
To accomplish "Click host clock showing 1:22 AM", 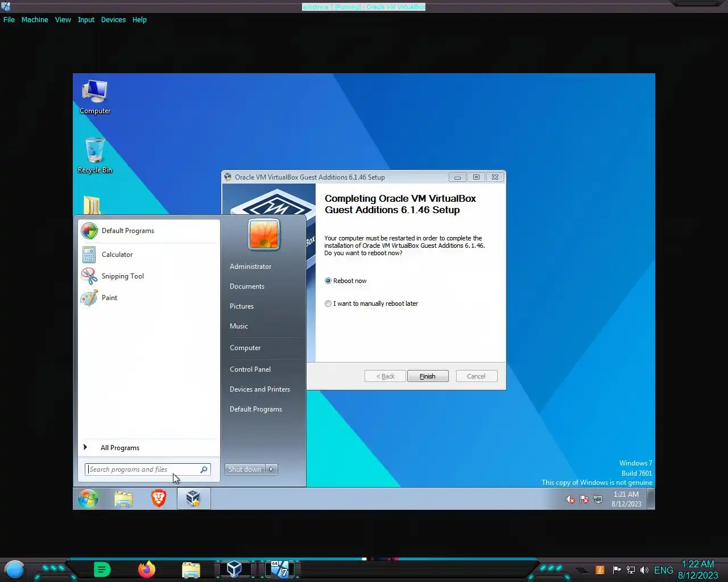I will (698, 569).
